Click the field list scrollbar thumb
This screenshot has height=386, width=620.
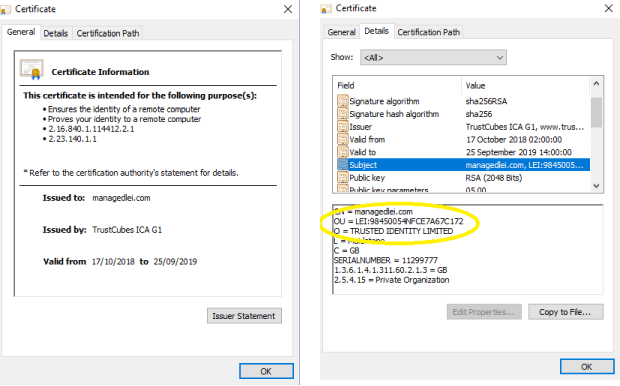(596, 112)
